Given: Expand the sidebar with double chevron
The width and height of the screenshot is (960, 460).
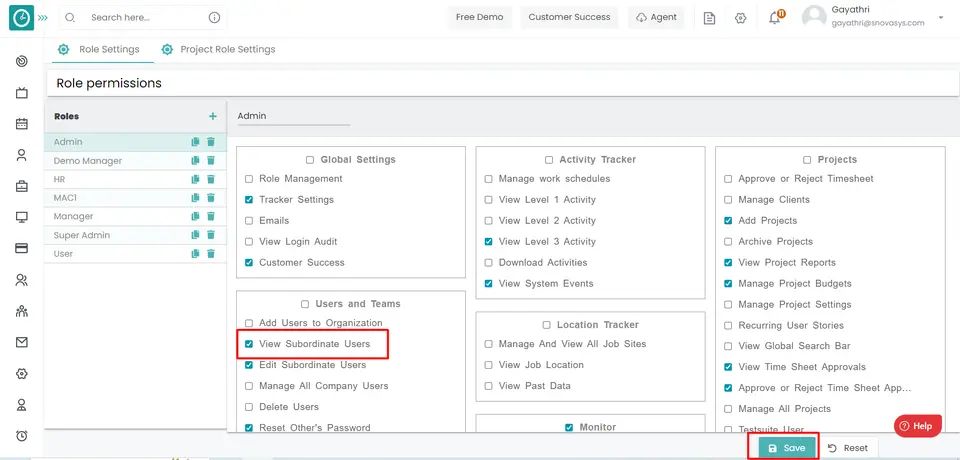Looking at the screenshot, I should [x=43, y=18].
